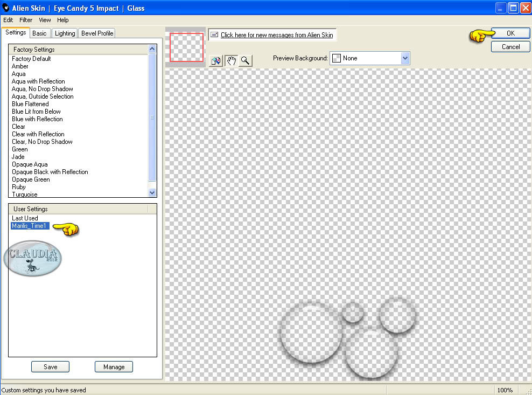Select the Aqua, Outside Selection preset
Viewport: 532px width, 395px height.
coord(43,96)
